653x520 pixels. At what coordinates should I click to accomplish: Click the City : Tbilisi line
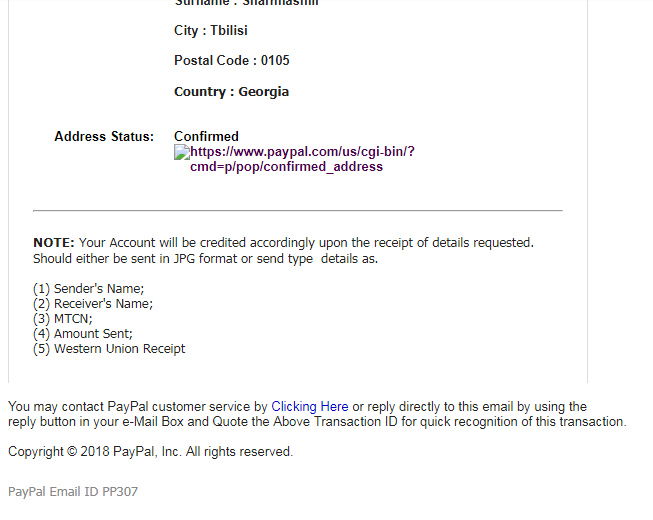pos(211,30)
